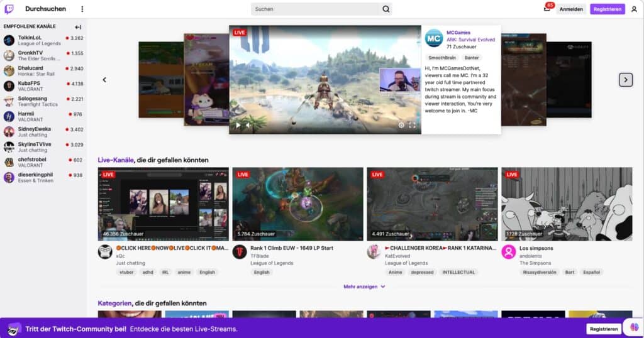This screenshot has width=644, height=338.
Task: Click Just chatting under xQc
Action: pos(130,263)
